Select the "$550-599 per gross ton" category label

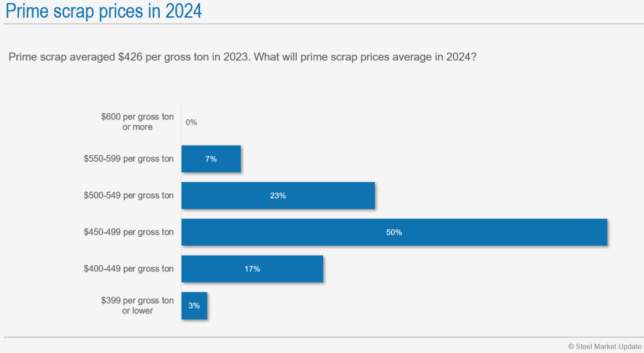(128, 159)
